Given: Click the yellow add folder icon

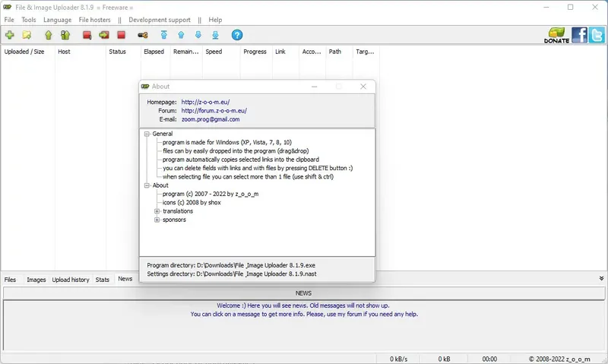Looking at the screenshot, I should point(27,35).
